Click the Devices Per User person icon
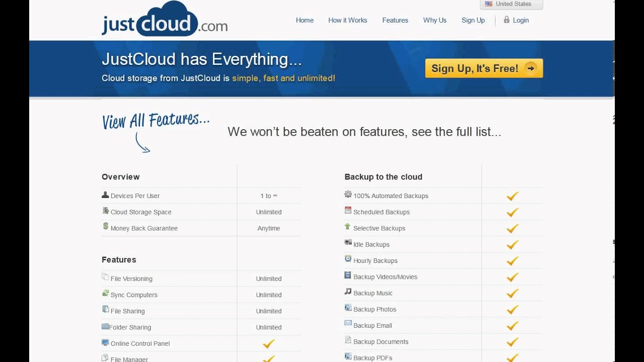 [x=105, y=195]
